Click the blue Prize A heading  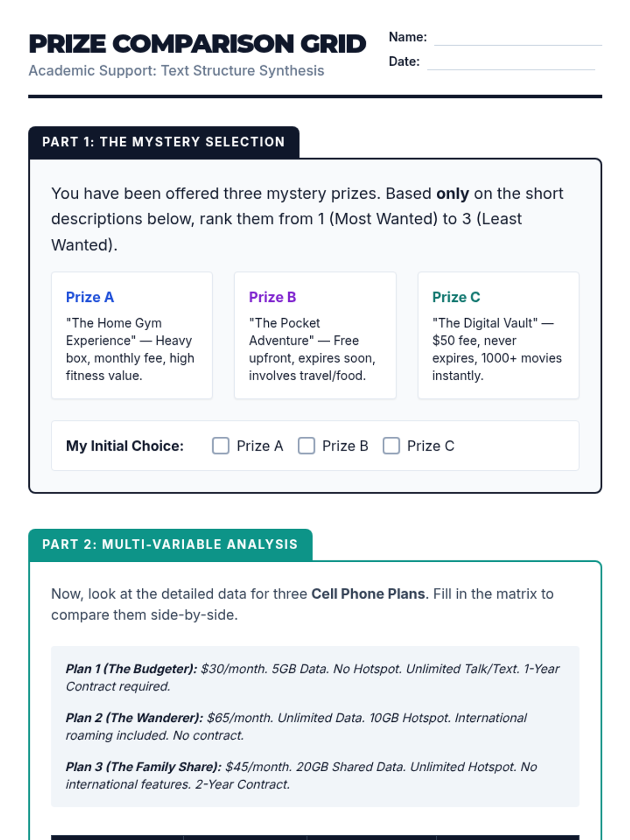pos(90,297)
